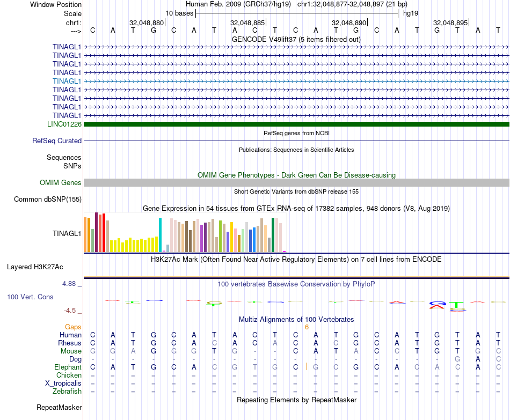Click the dark green bar in GTEx chart
510x420 pixels.
(273, 235)
